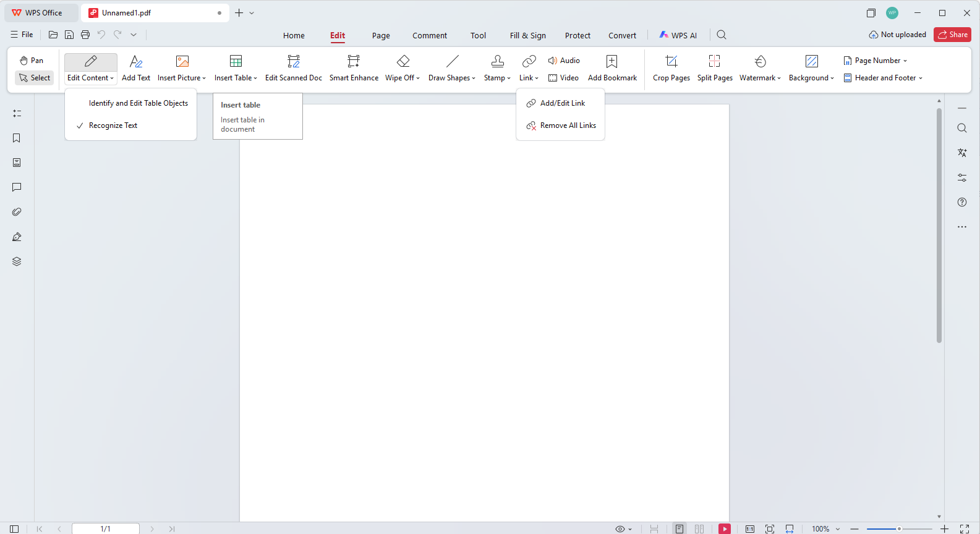Click the page number field 1/1

[106, 529]
